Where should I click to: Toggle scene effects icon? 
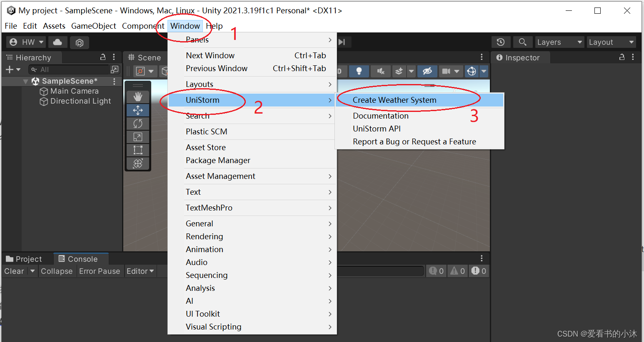click(x=399, y=71)
